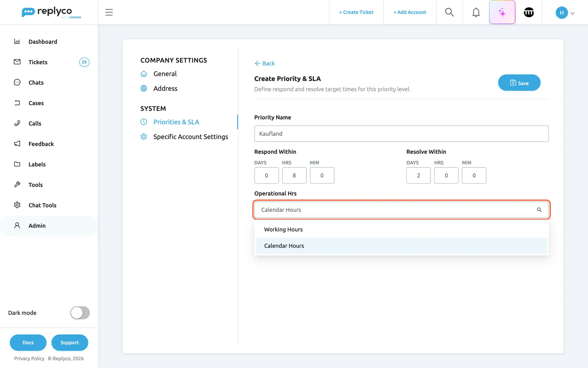The image size is (588, 368).
Task: Open notifications bell
Action: point(476,12)
